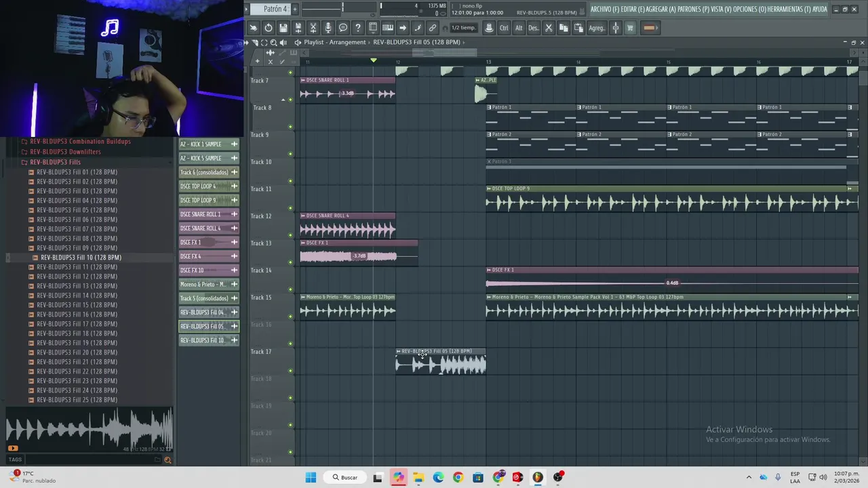This screenshot has height=488, width=868.
Task: Click the speaker icon in Playlist header
Action: click(x=283, y=42)
